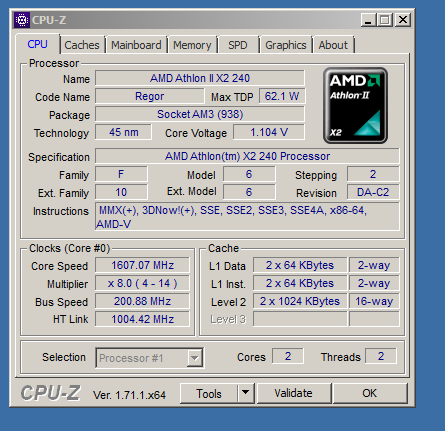The image size is (445, 431).
Task: Click the Core Voltage value 1.104 V
Action: coord(269,132)
